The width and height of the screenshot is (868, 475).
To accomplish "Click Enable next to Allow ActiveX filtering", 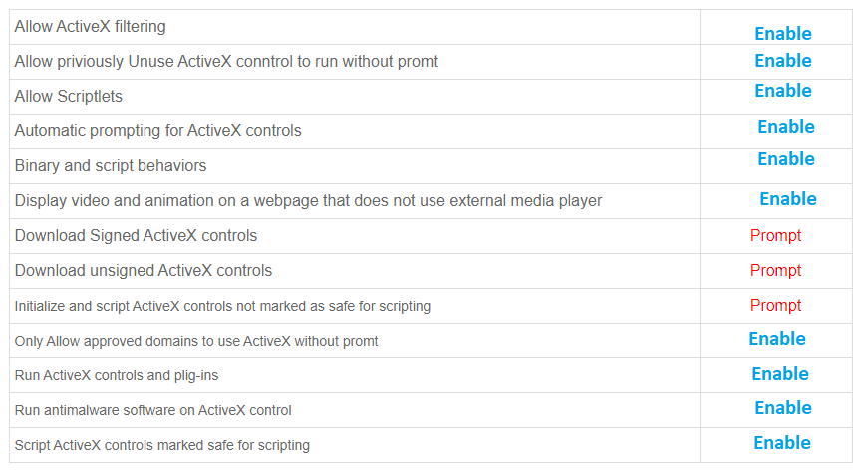I will click(x=782, y=34).
